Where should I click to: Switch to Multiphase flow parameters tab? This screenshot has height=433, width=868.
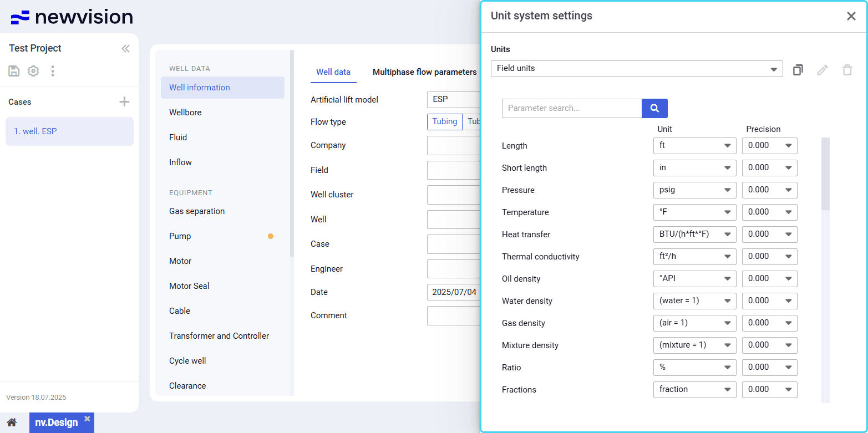pyautogui.click(x=424, y=72)
